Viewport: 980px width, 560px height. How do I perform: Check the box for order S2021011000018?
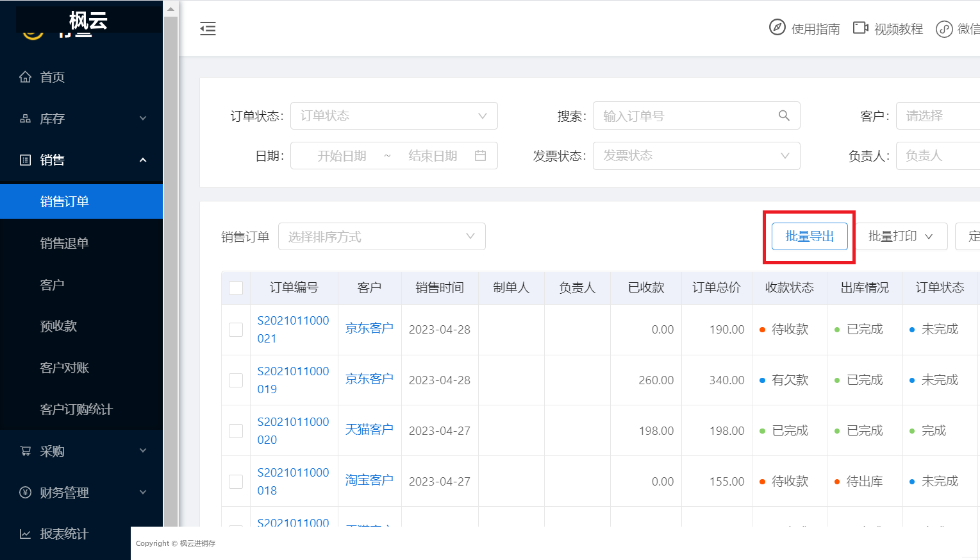coord(236,482)
